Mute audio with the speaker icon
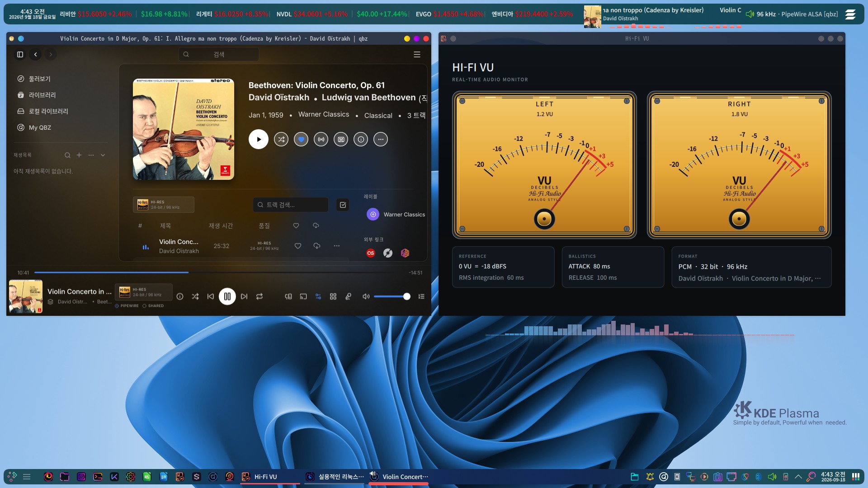 click(366, 296)
